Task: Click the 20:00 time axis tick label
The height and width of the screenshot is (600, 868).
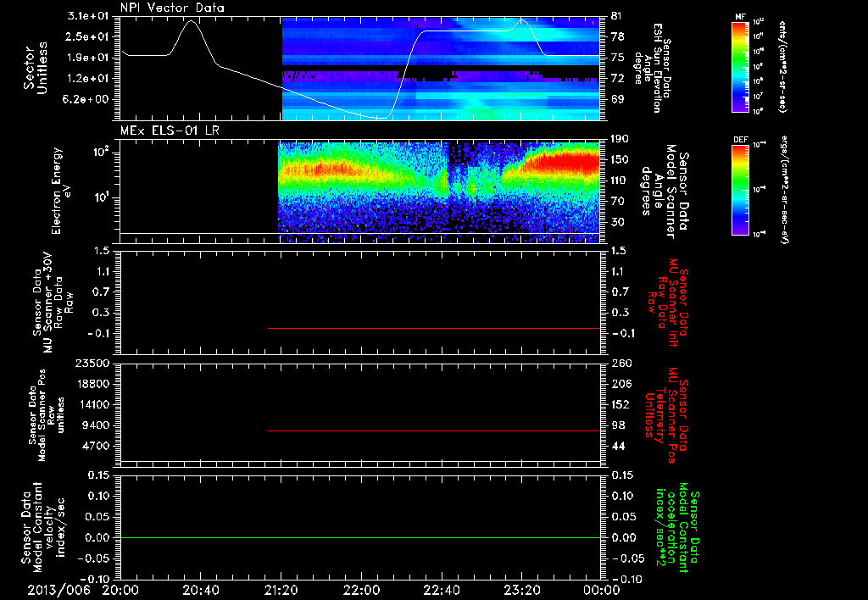Action: [120, 590]
